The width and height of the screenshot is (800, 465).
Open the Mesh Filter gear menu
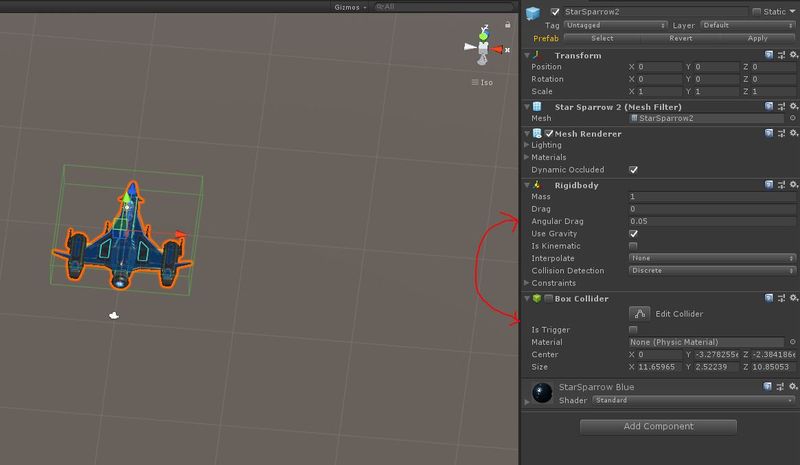(793, 106)
